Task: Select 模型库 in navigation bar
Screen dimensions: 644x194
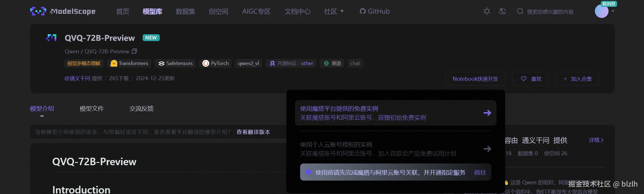Action: (x=152, y=11)
